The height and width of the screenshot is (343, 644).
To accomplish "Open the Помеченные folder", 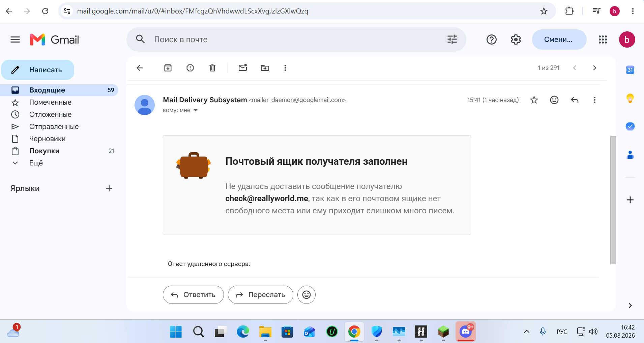I will coord(59,102).
